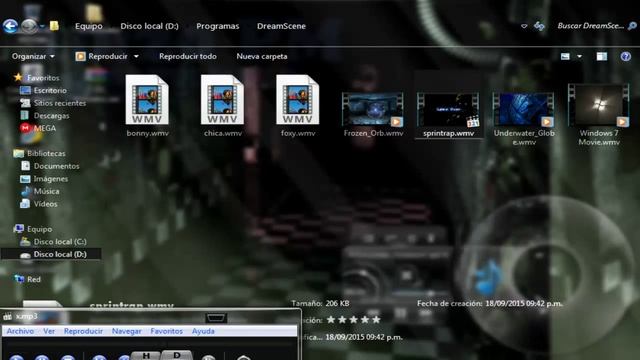640x360 pixels.
Task: Open the address bar history dropdown
Action: coord(524,26)
